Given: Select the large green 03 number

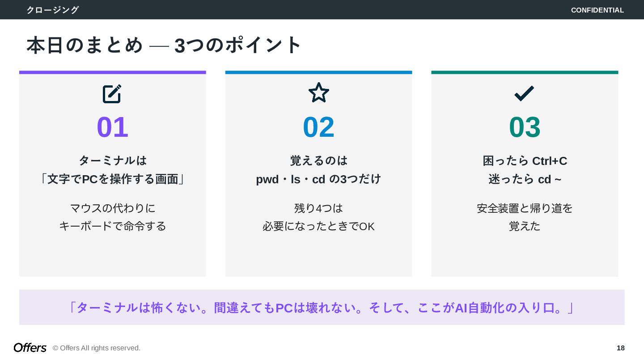Looking at the screenshot, I should 525,127.
